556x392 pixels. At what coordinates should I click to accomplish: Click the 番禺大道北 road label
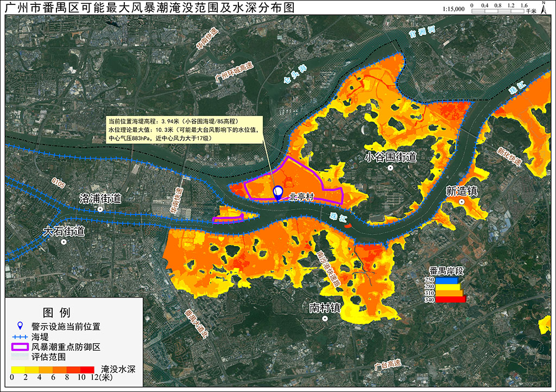pos(197,324)
